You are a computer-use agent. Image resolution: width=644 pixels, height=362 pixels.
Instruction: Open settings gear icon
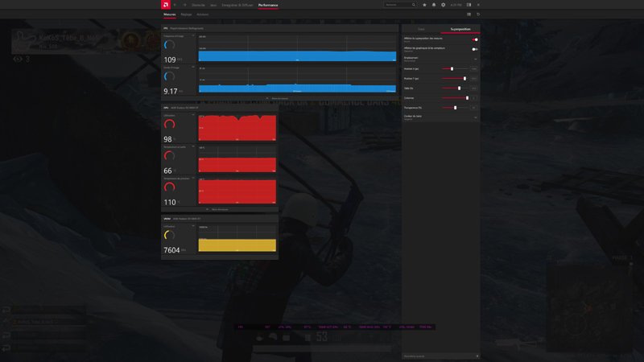[x=444, y=5]
